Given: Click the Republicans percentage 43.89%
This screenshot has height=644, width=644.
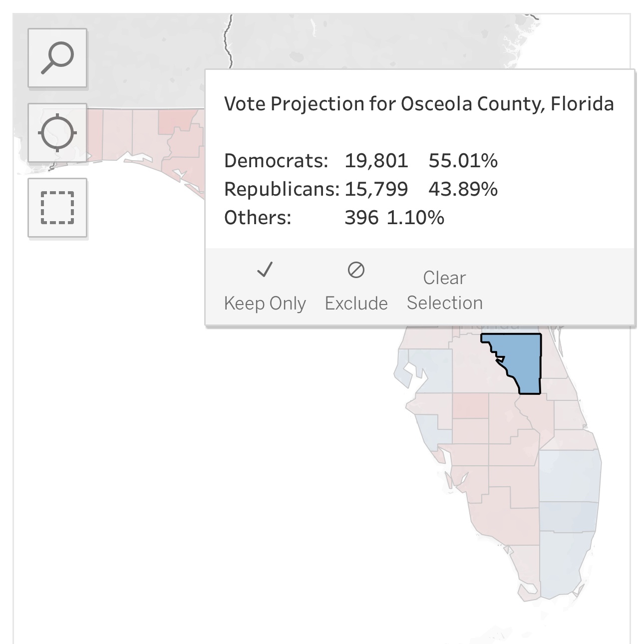Looking at the screenshot, I should click(x=463, y=189).
